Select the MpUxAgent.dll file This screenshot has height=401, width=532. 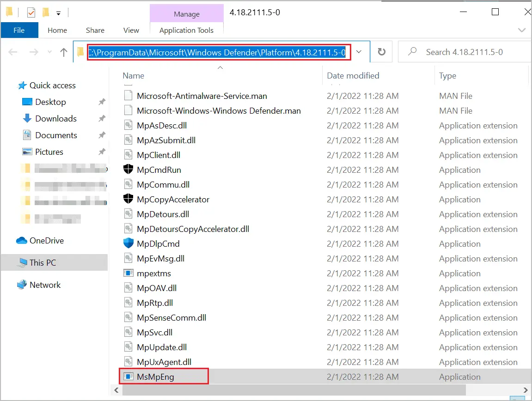coord(164,362)
